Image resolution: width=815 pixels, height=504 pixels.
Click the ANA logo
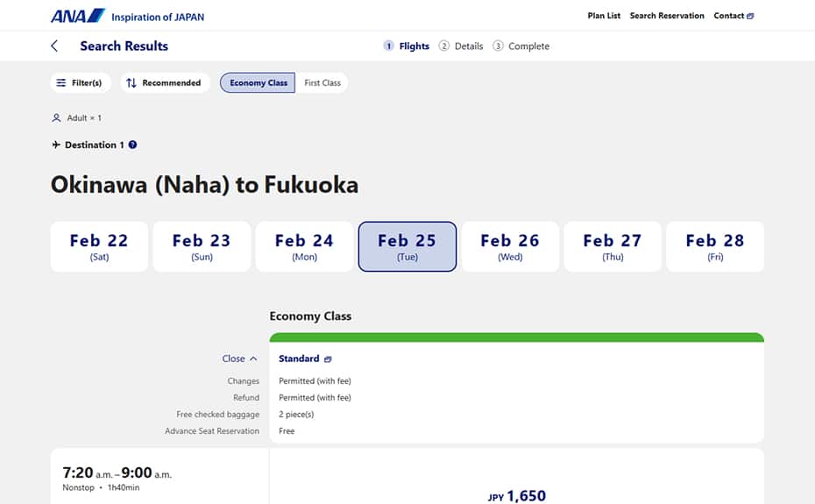pos(78,16)
